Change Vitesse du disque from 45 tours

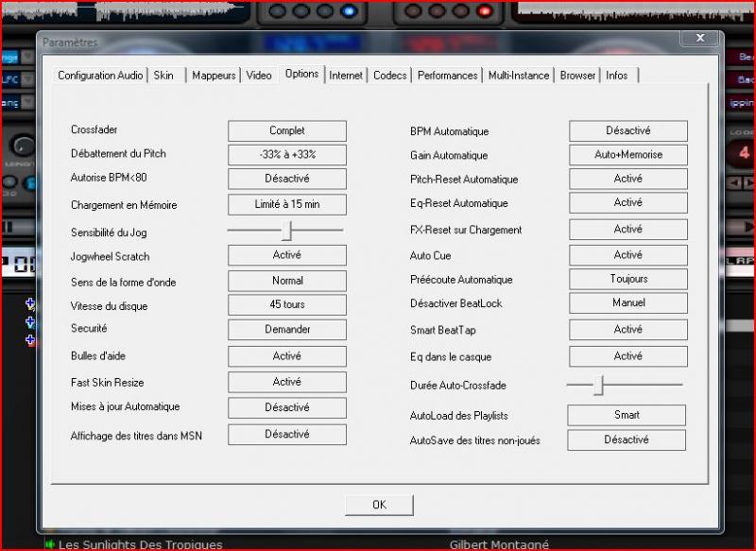coord(287,305)
